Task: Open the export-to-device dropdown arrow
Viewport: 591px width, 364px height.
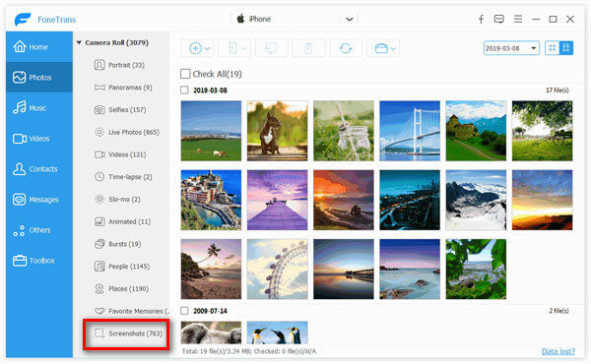Action: [244, 48]
